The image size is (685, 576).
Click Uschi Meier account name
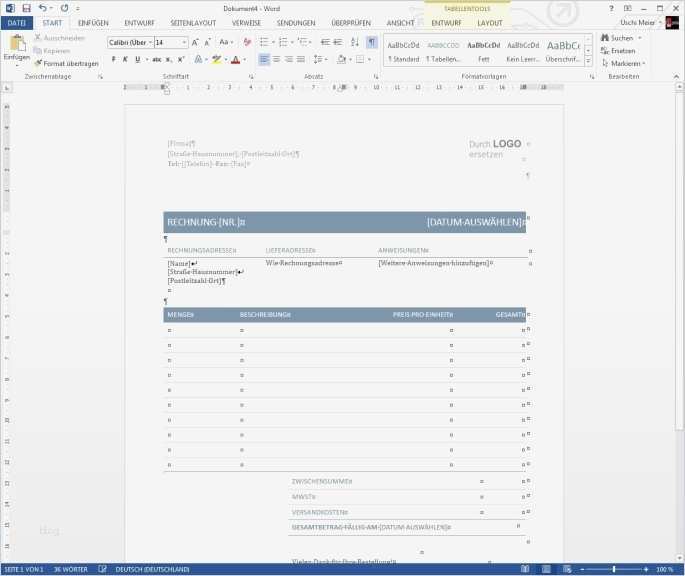tap(637, 22)
